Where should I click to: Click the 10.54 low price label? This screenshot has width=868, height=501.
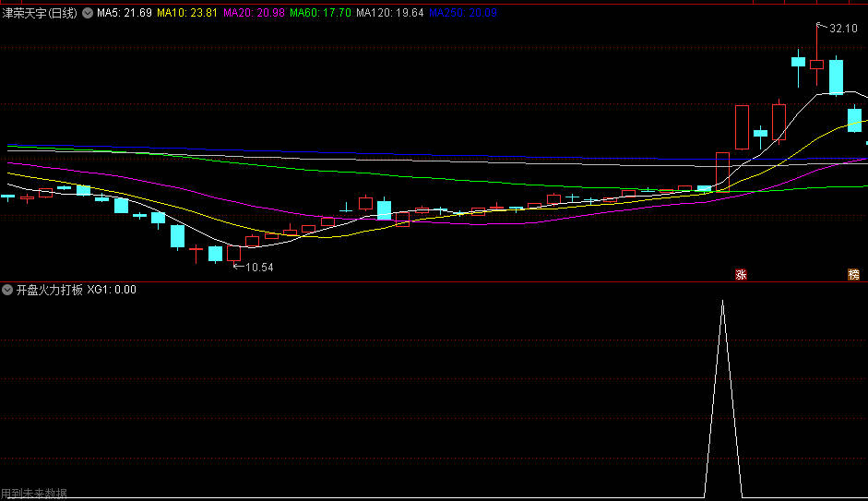click(x=259, y=268)
